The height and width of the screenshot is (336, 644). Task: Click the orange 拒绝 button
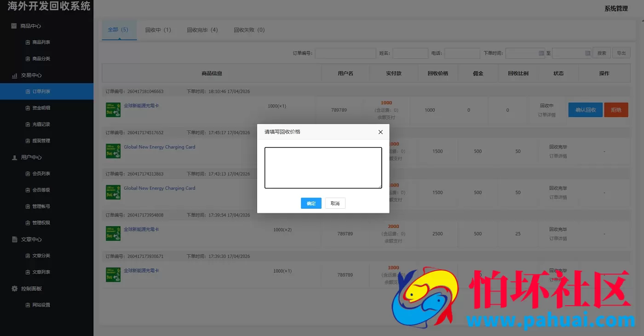pos(616,110)
